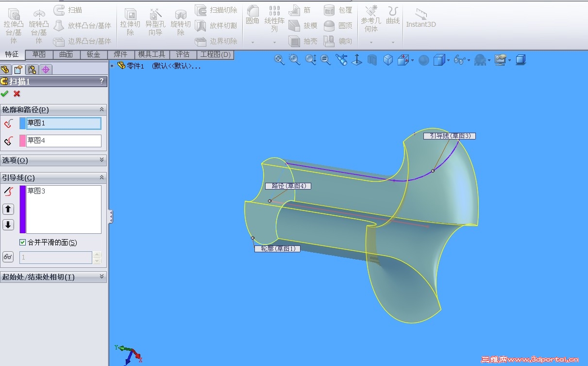Screen dimensions: 588x366
Task: Expand the 选项 section
Action: coord(53,160)
